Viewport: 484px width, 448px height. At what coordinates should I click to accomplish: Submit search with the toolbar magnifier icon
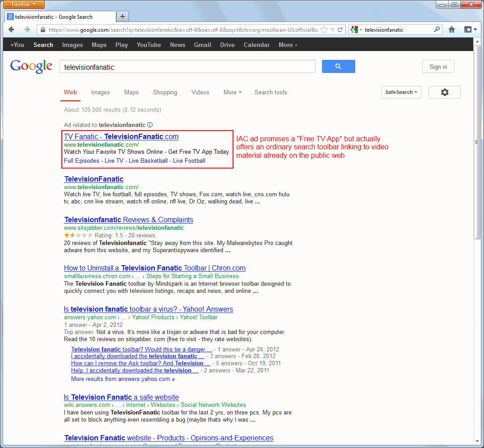[x=437, y=30]
